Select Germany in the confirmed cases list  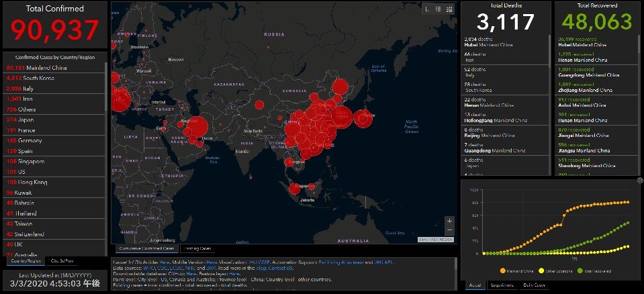[x=54, y=140]
